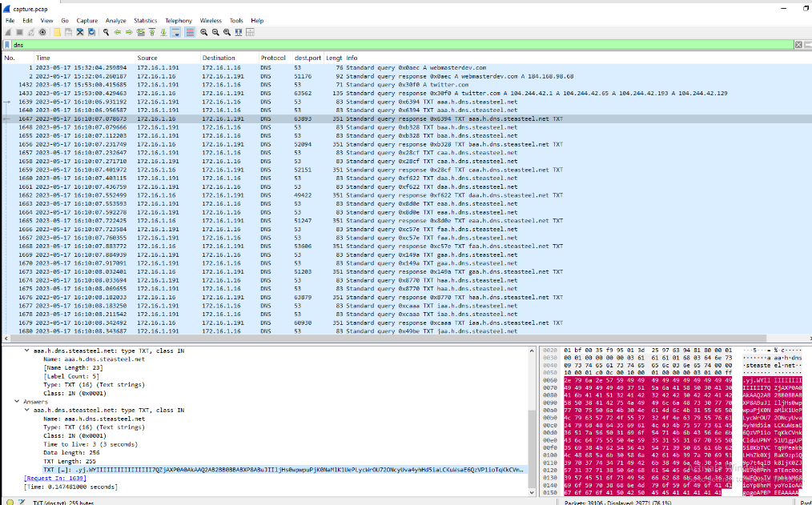Zoom in the packet list text
Viewport: 812px width, 505px height.
pos(205,32)
